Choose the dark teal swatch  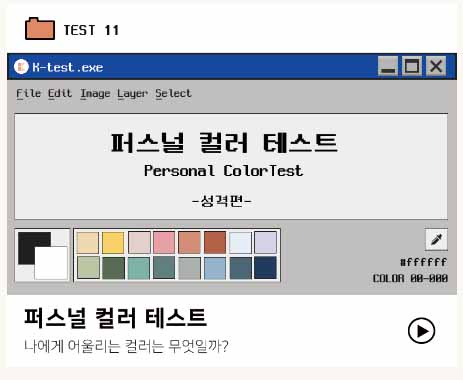coord(164,268)
